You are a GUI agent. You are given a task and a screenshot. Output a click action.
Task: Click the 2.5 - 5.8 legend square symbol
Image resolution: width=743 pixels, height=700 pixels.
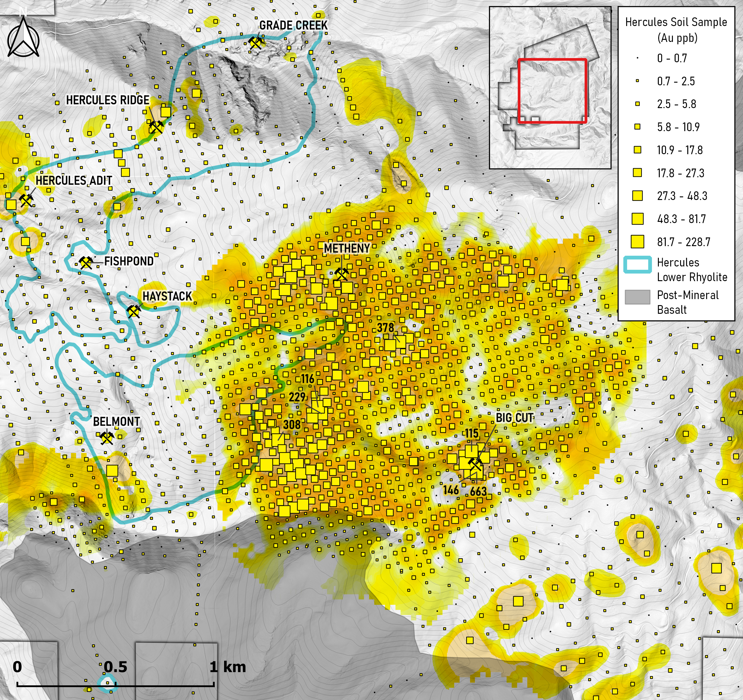pyautogui.click(x=637, y=104)
